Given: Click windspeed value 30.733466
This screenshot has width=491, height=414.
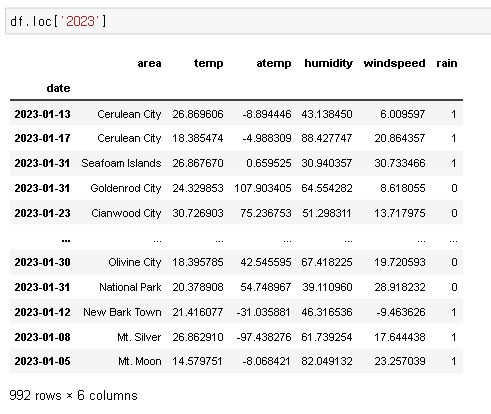Looking at the screenshot, I should pyautogui.click(x=400, y=163).
